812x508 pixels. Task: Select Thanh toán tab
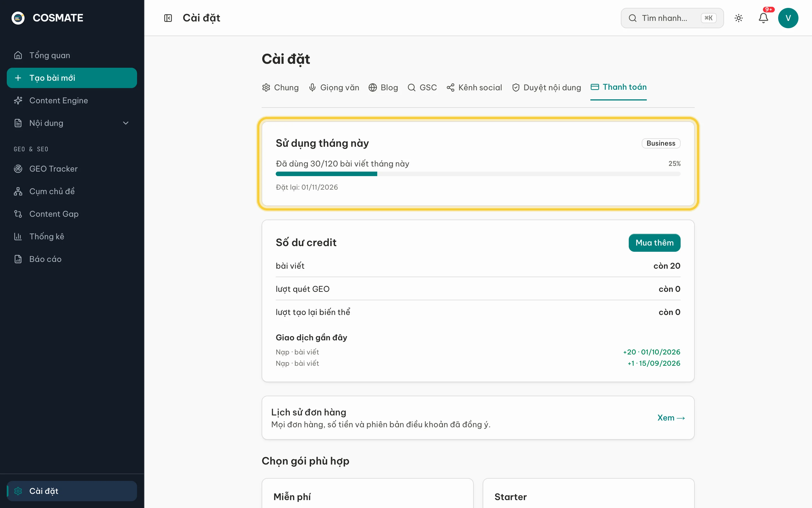click(618, 87)
